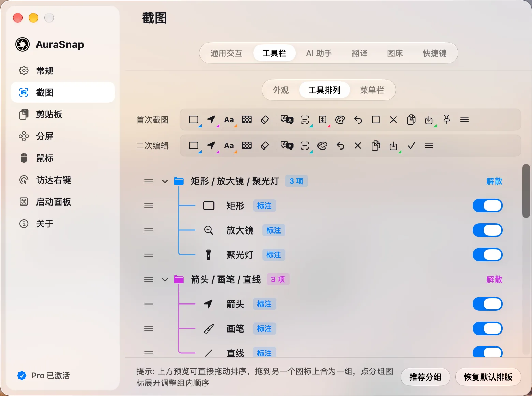The width and height of the screenshot is (532, 396).
Task: Open 访达右键 settings in the sidebar
Action: point(63,180)
